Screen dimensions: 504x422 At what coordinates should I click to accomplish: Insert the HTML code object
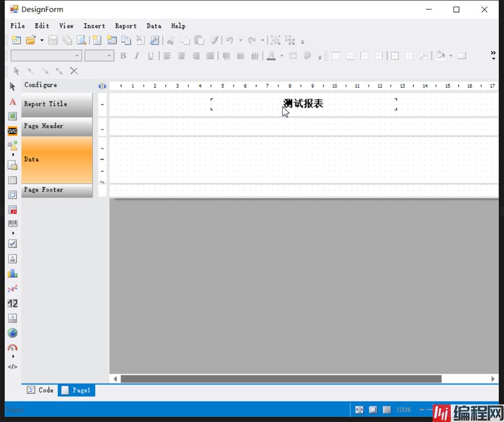(13, 367)
